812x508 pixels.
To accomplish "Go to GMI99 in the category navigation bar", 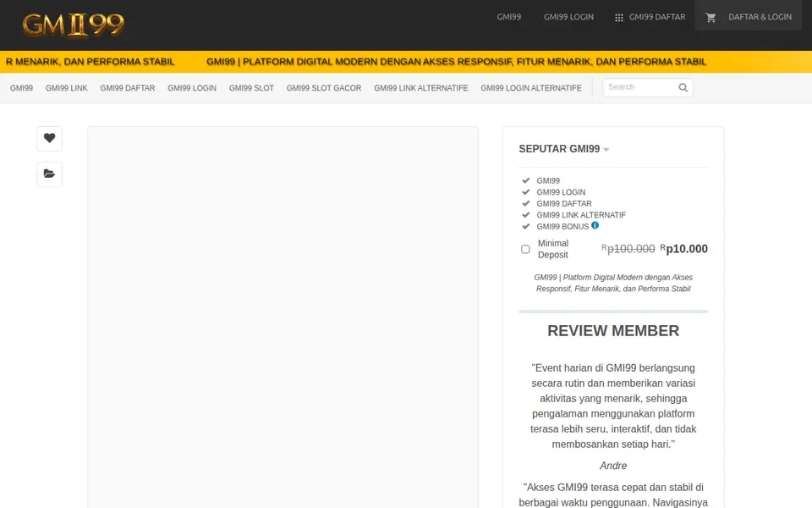I will (21, 88).
